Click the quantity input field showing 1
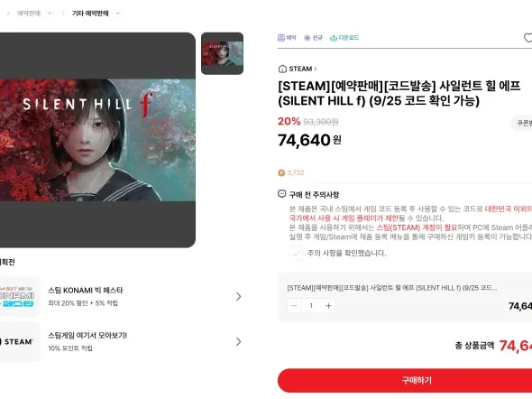This screenshot has width=532, height=399. pyautogui.click(x=311, y=306)
